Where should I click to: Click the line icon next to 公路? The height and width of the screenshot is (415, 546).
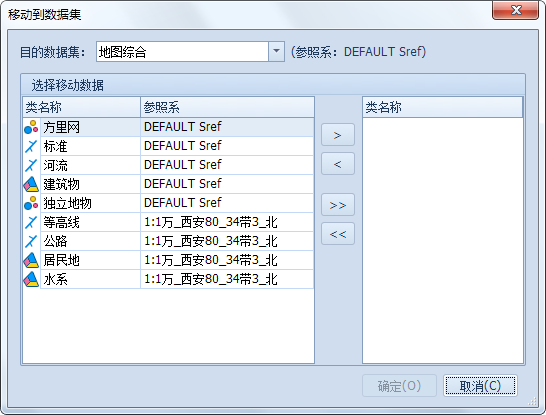point(31,241)
